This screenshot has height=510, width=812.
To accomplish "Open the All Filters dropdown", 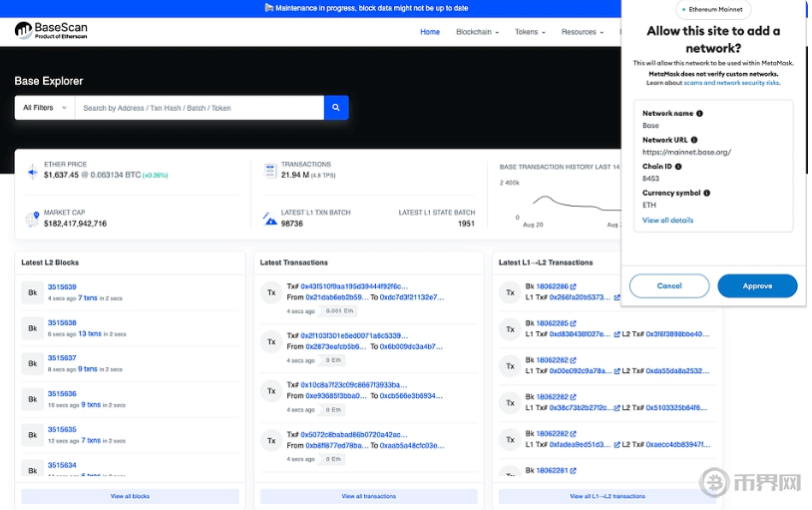I will [x=45, y=108].
